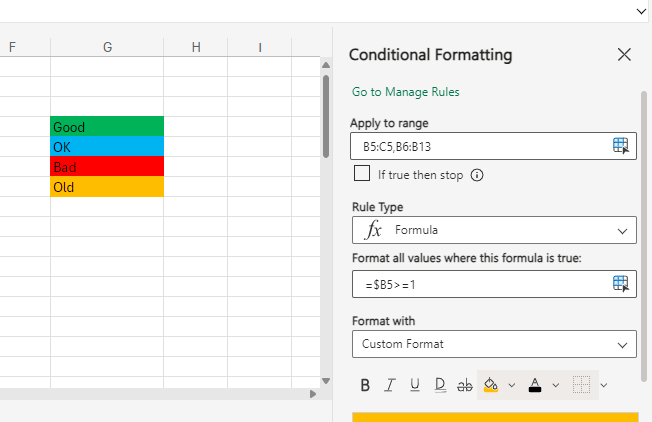
Task: Select column H header
Action: tap(196, 47)
